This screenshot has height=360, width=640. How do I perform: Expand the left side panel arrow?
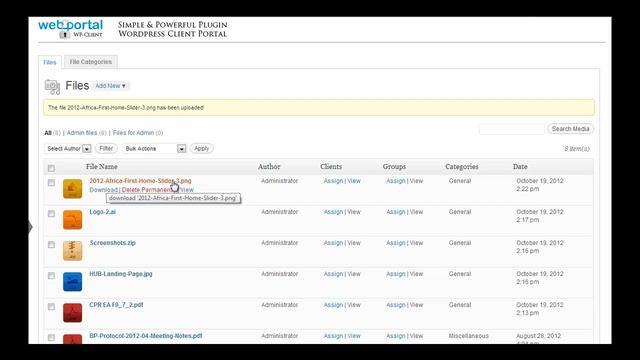click(31, 227)
